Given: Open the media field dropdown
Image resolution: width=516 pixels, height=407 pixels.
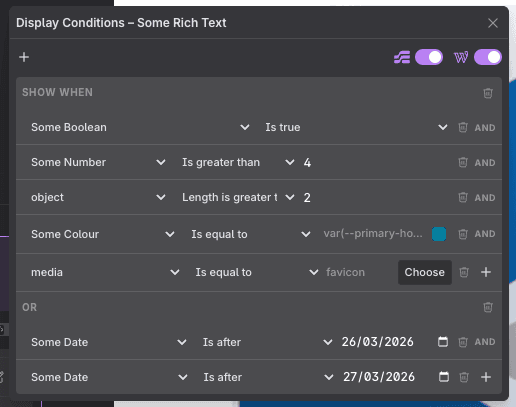Looking at the screenshot, I should click(x=105, y=272).
